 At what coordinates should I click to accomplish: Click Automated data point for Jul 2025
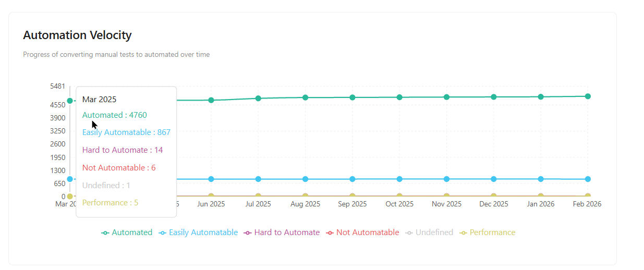click(x=258, y=98)
